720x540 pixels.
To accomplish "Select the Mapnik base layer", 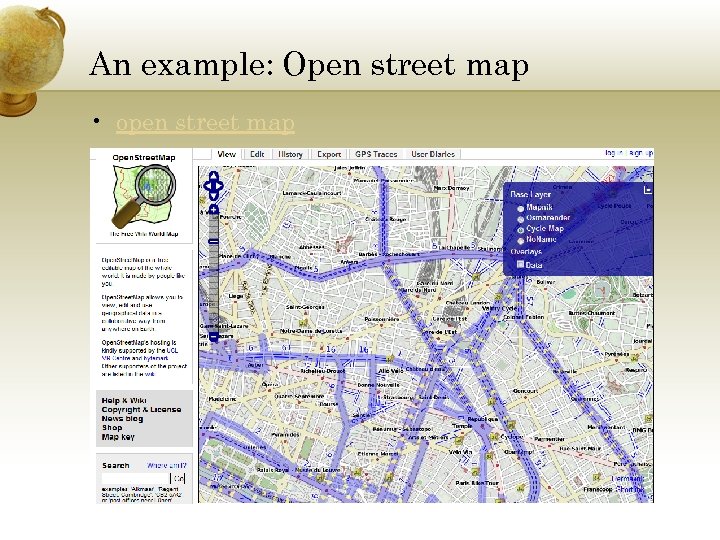I will (x=521, y=208).
